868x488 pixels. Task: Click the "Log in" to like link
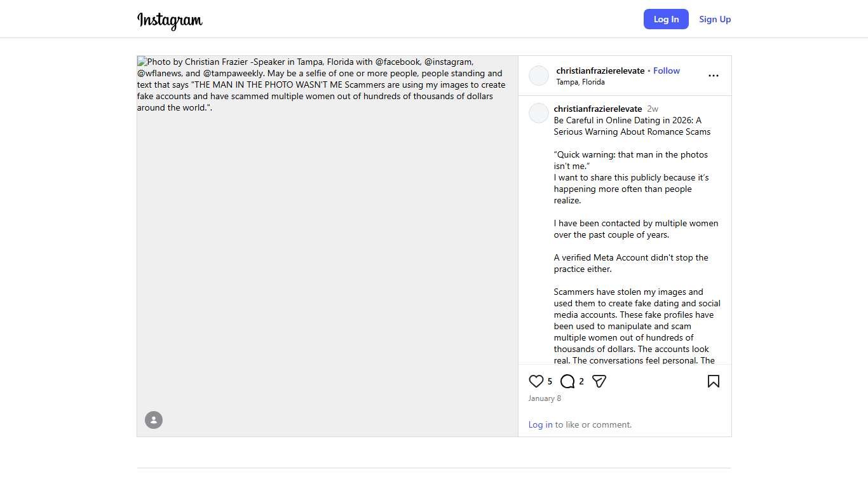[x=540, y=424]
